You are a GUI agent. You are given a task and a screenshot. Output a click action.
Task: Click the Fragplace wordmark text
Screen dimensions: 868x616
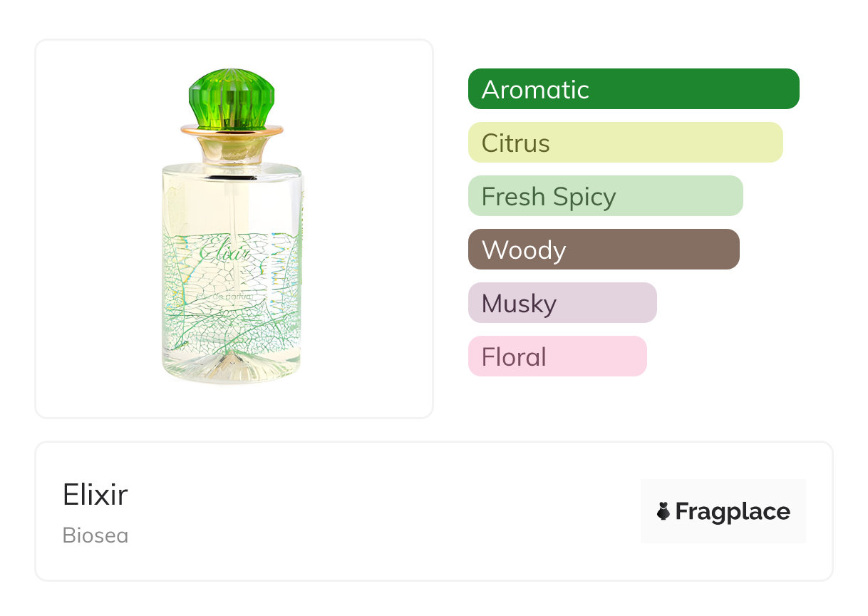[x=732, y=511]
